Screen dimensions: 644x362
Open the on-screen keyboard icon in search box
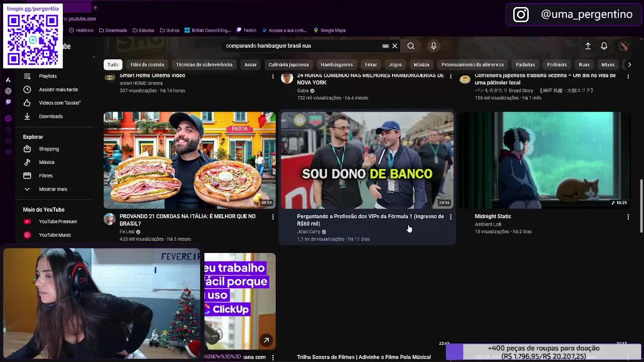(x=385, y=46)
